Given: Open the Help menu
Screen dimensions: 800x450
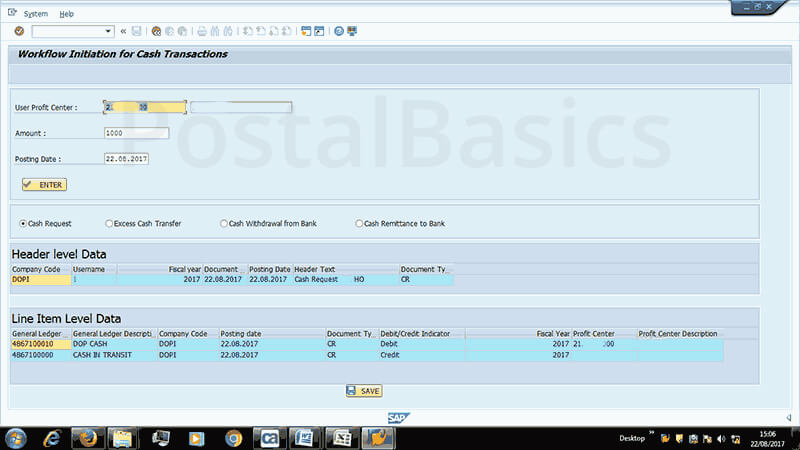Looking at the screenshot, I should tap(66, 14).
